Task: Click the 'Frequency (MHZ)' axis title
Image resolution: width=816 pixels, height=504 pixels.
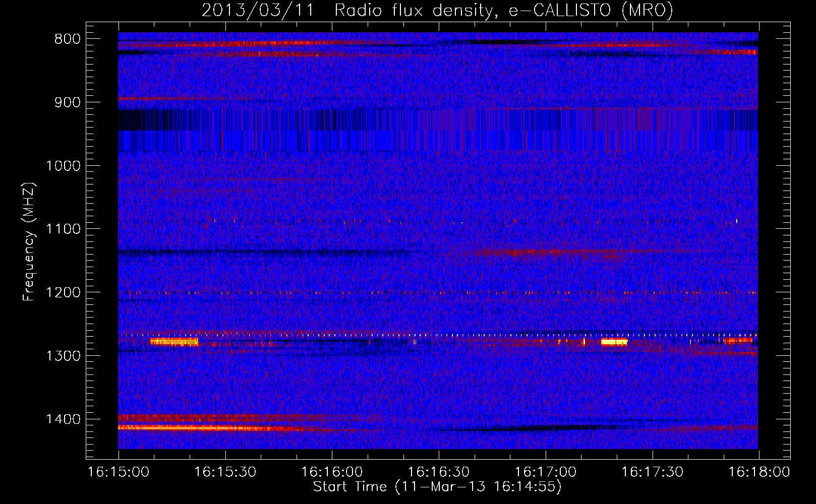Action: pyautogui.click(x=29, y=242)
